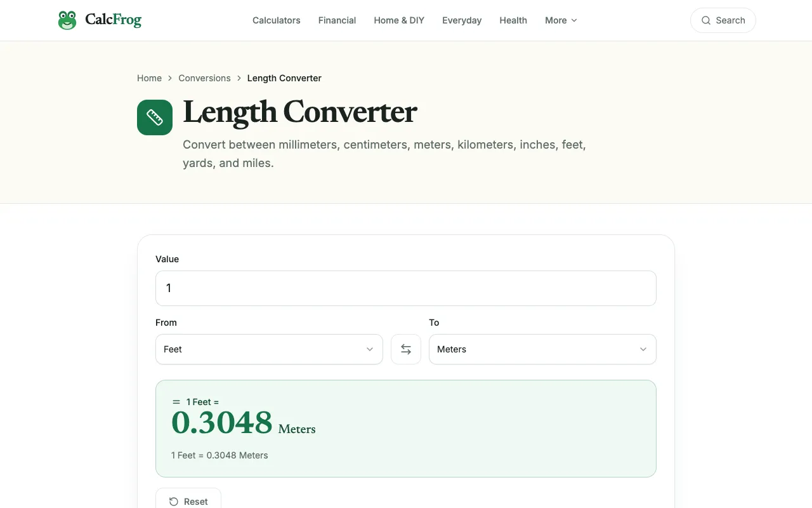Image resolution: width=812 pixels, height=508 pixels.
Task: Click the Home breadcrumb link
Action: tap(149, 78)
